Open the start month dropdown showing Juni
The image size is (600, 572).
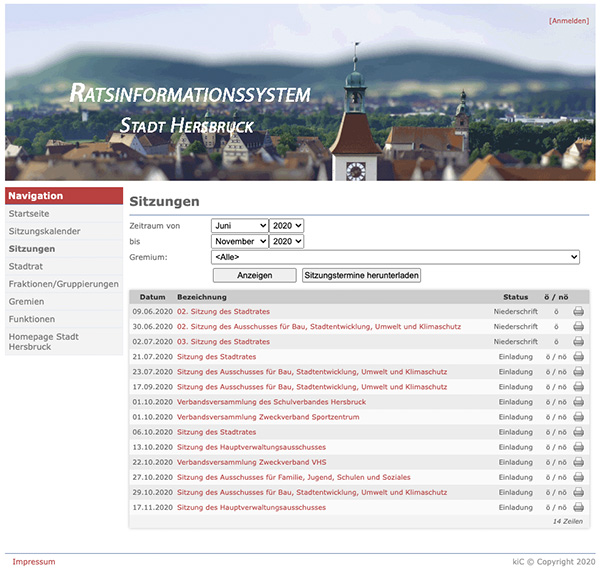(x=239, y=226)
